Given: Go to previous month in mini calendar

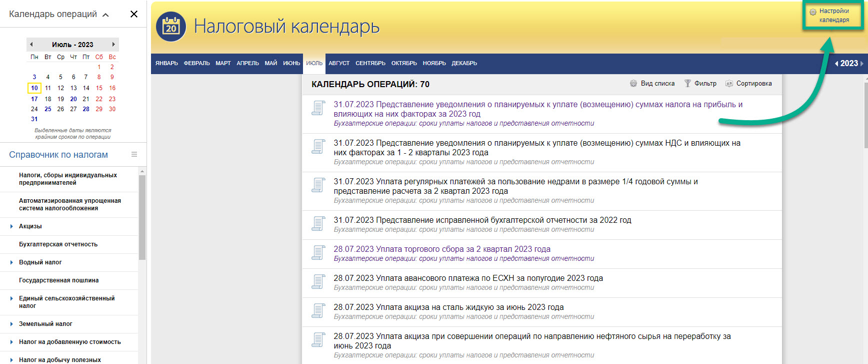Looking at the screenshot, I should pos(31,45).
